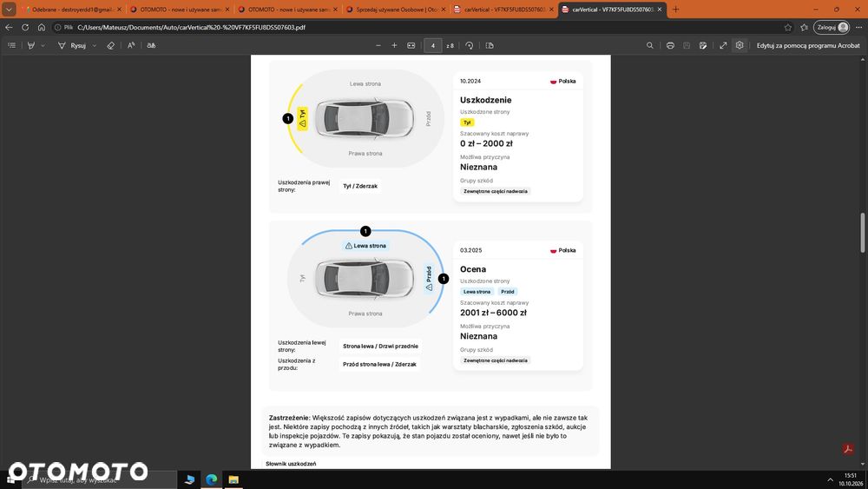This screenshot has height=489, width=868.
Task: Open the PDF search tool
Action: pos(650,45)
